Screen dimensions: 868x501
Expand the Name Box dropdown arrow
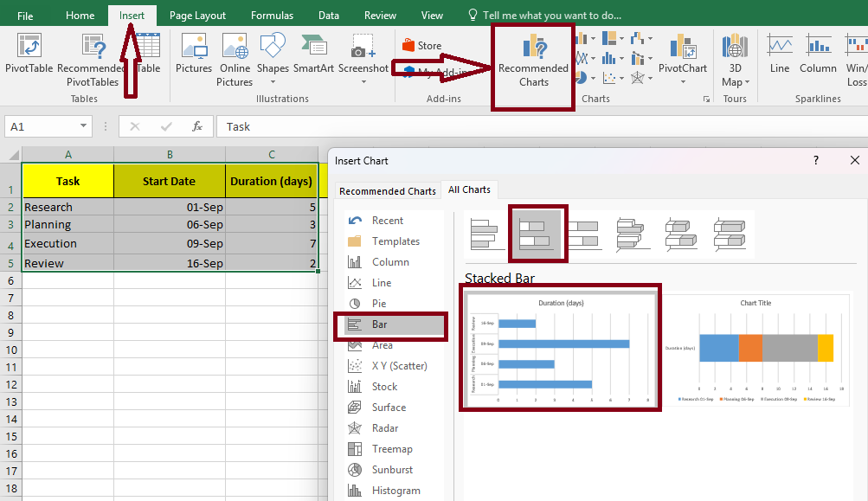pyautogui.click(x=83, y=126)
